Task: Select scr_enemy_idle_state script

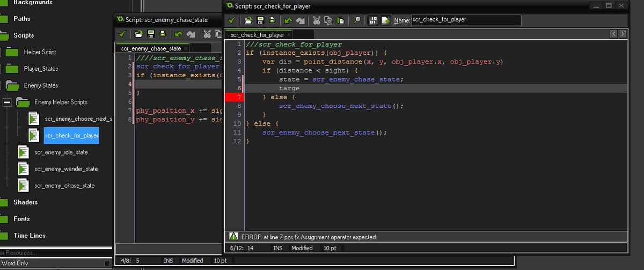Action: click(x=61, y=152)
